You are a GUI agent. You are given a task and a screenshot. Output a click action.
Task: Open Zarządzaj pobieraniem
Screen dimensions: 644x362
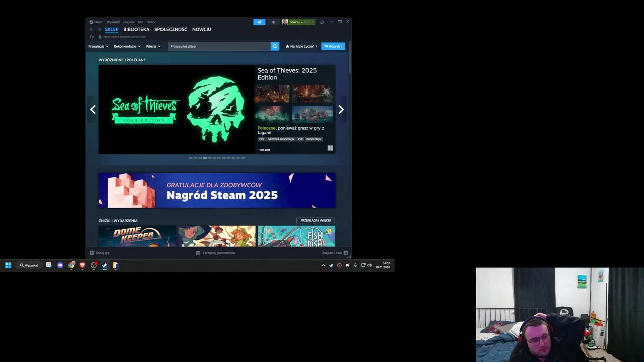coord(219,253)
